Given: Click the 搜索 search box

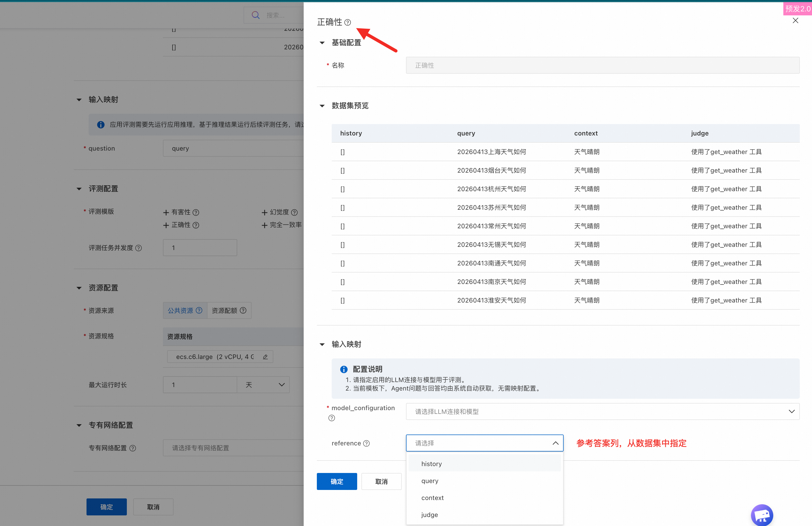Looking at the screenshot, I should coord(274,15).
